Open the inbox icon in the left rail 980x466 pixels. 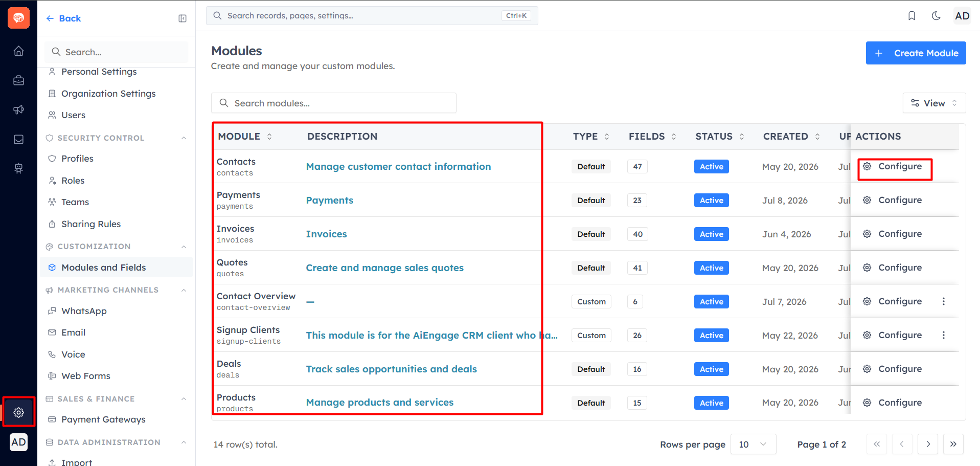(18, 140)
